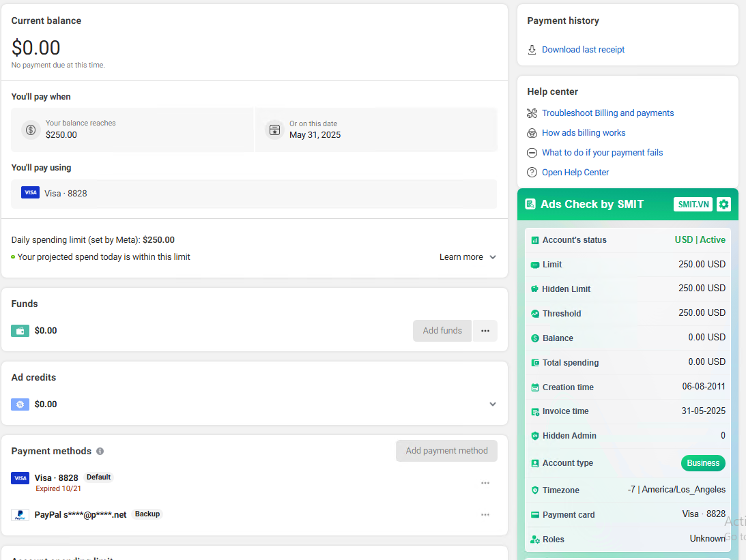Click the blue Ad credits badge icon
Viewport: 746px width, 560px height.
pos(20,404)
